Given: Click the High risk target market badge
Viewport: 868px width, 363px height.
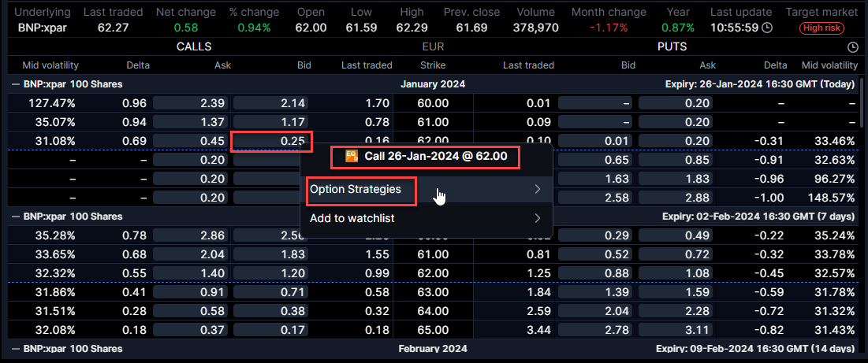Looking at the screenshot, I should point(821,28).
